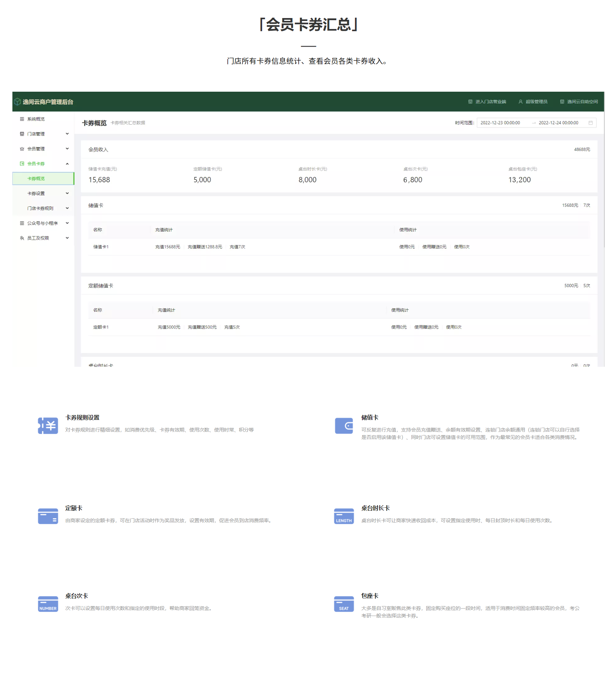The image size is (616, 696).
Task: Click the 桌台时长卡 LENGTH icon
Action: pyautogui.click(x=344, y=516)
